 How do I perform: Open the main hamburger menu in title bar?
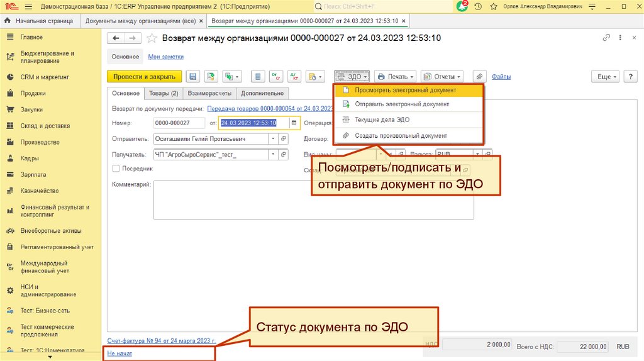pos(28,6)
